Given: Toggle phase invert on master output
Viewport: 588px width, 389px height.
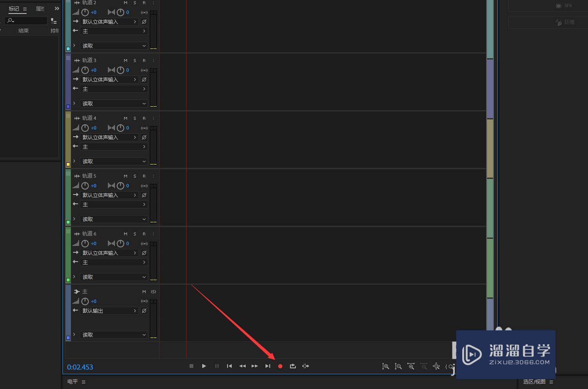Looking at the screenshot, I should coord(144,311).
